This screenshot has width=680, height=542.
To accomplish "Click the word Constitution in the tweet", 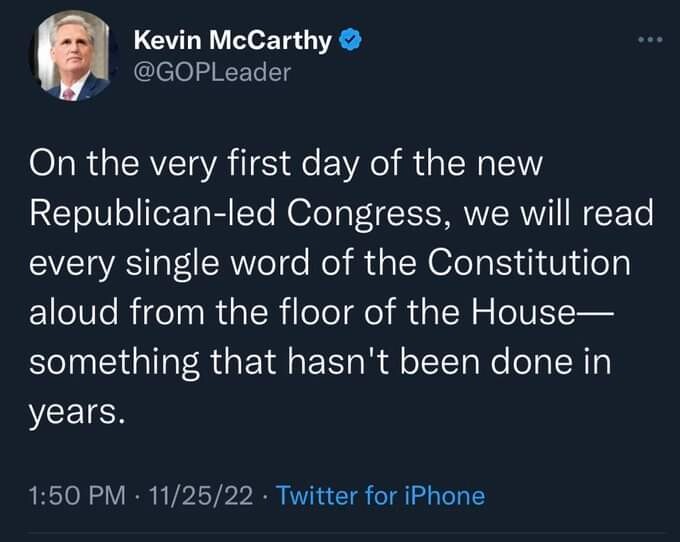I will tap(529, 263).
